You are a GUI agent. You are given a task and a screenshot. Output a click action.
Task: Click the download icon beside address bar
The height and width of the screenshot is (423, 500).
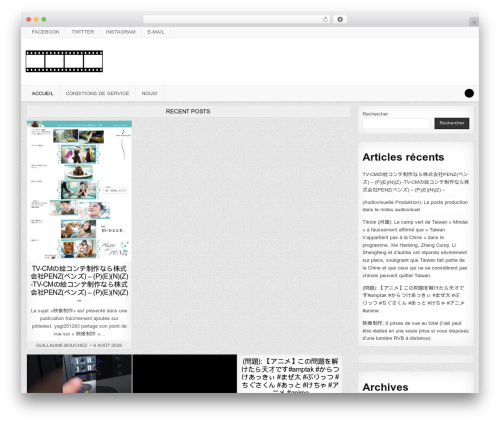pos(340,19)
